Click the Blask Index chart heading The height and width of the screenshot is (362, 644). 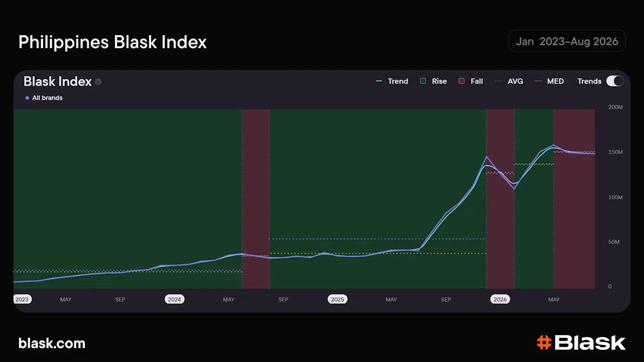[x=58, y=81]
